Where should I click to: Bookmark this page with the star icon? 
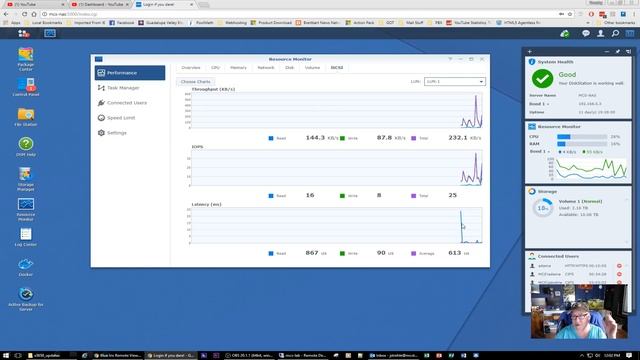coord(570,14)
